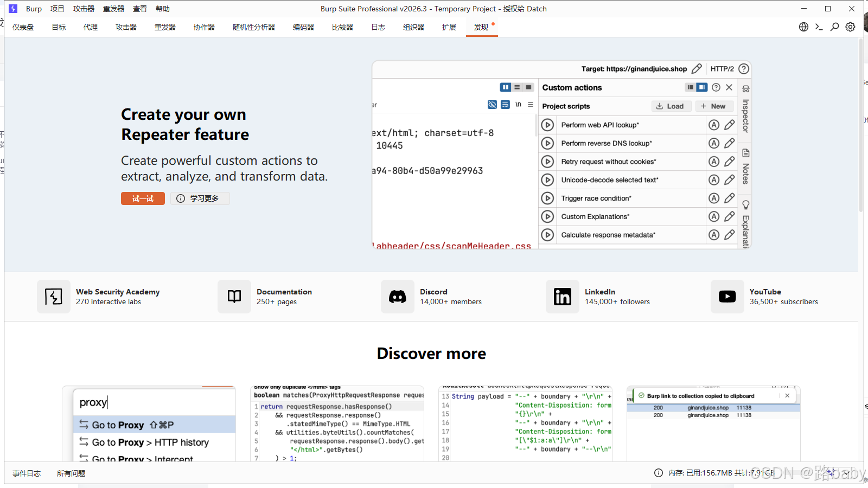Click the Web Security Academy icon

coord(54,297)
